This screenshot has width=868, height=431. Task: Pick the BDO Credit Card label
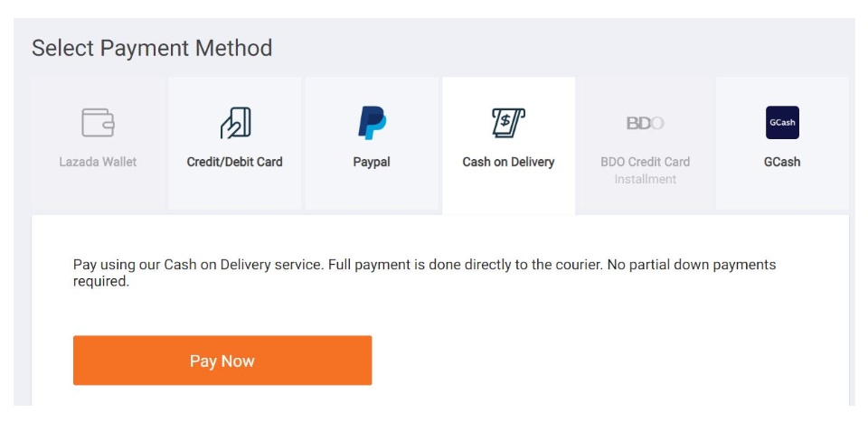coord(645,163)
